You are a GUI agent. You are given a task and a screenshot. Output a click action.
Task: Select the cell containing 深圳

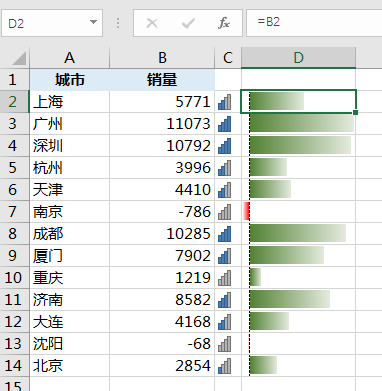point(69,146)
